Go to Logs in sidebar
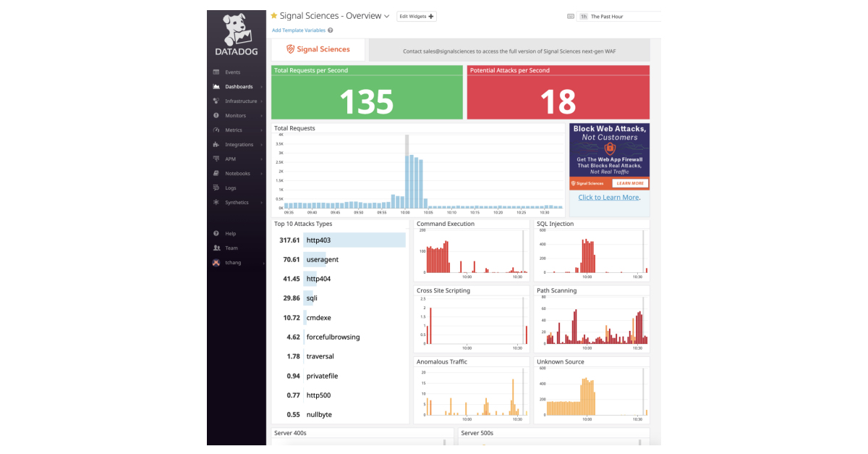 coord(231,188)
